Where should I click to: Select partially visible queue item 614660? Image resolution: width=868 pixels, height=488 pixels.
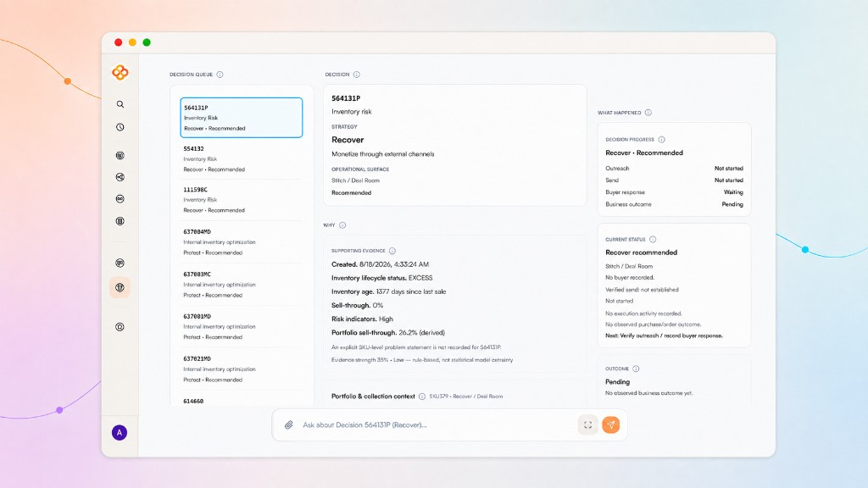193,401
